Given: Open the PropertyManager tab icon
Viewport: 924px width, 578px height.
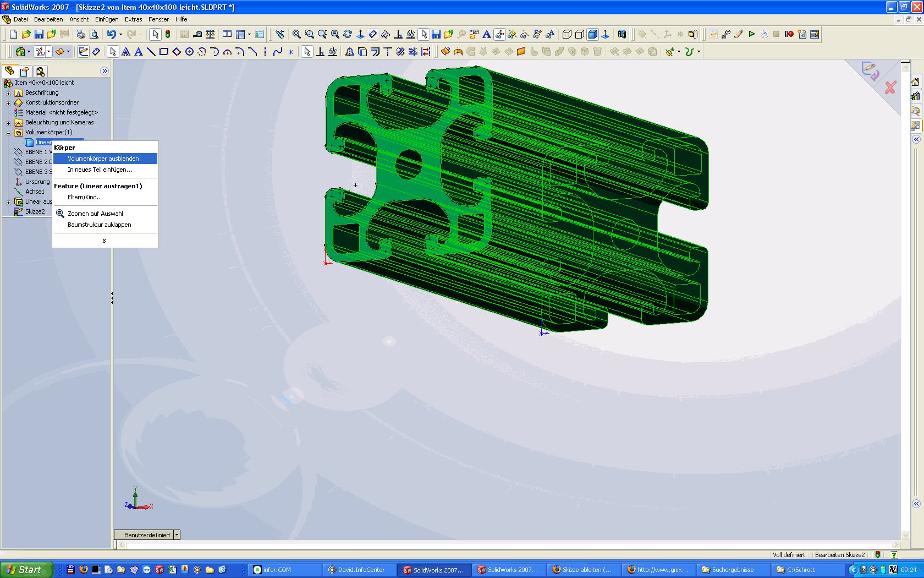Looking at the screenshot, I should pos(25,72).
